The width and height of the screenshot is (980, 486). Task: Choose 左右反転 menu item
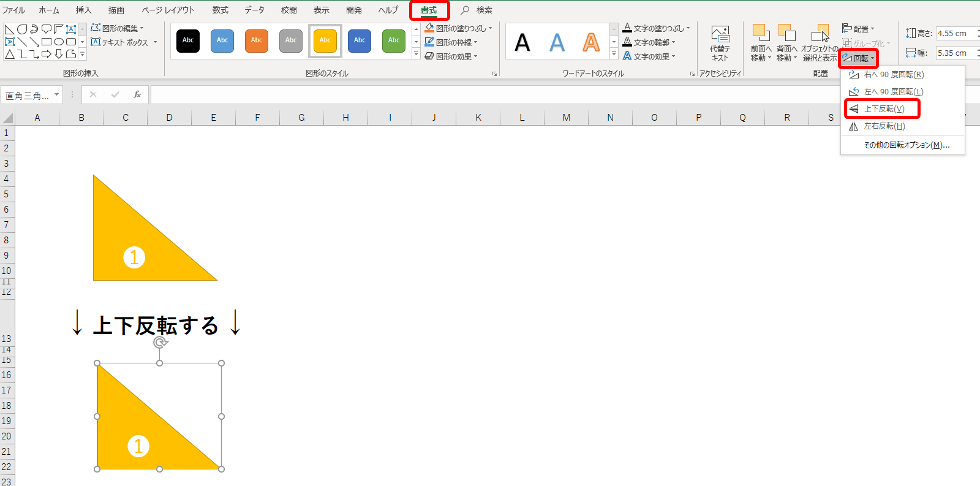tap(902, 126)
